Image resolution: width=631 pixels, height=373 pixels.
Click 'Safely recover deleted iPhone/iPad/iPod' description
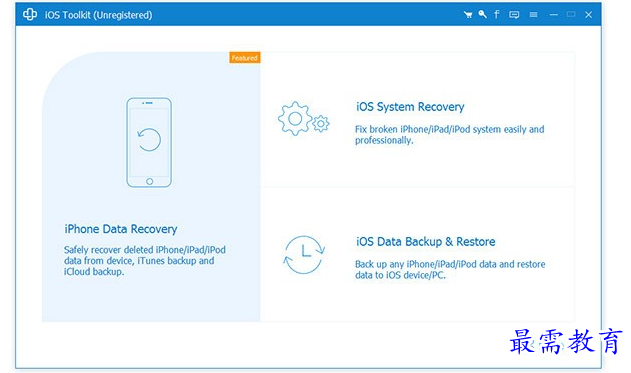point(145,261)
